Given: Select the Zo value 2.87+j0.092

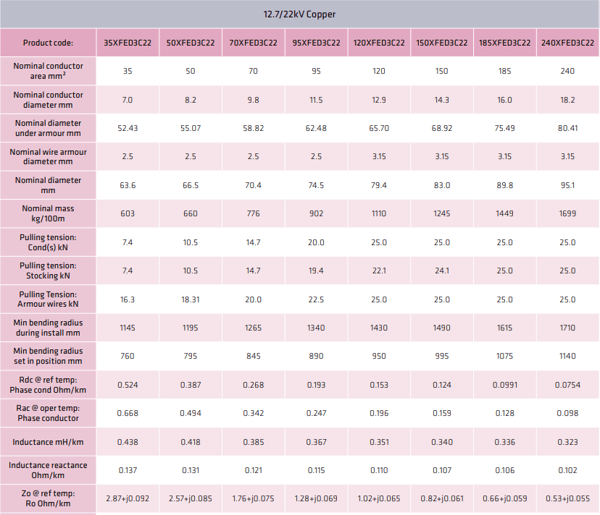Looking at the screenshot, I should pyautogui.click(x=127, y=497).
